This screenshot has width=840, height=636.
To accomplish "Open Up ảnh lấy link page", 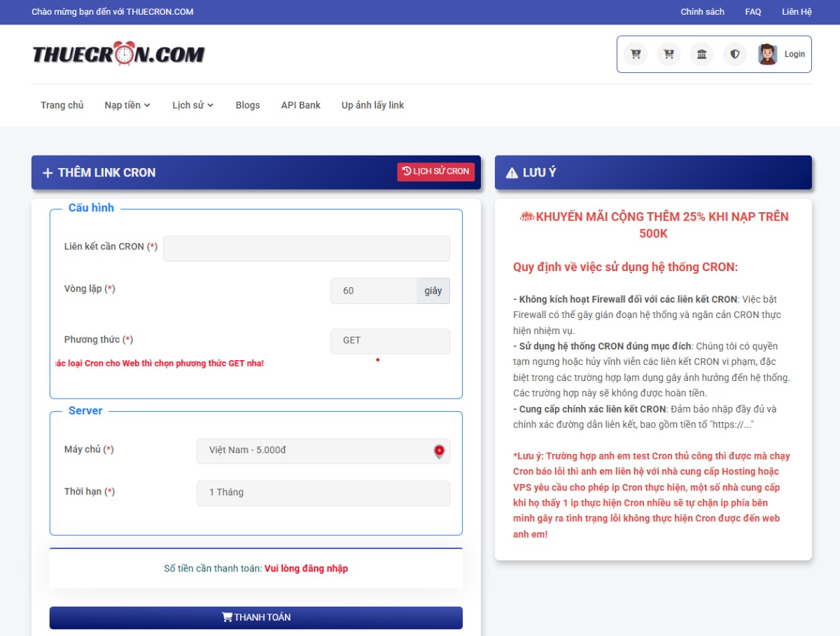I will (372, 105).
